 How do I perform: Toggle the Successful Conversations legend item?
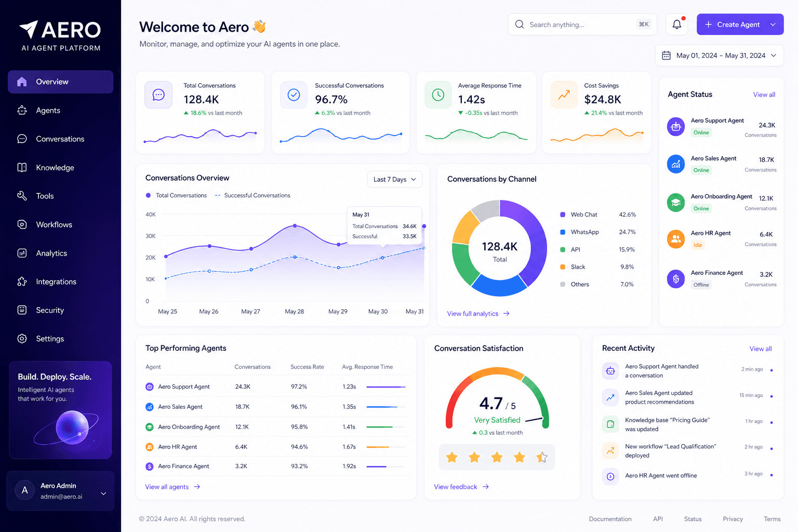[x=252, y=195]
